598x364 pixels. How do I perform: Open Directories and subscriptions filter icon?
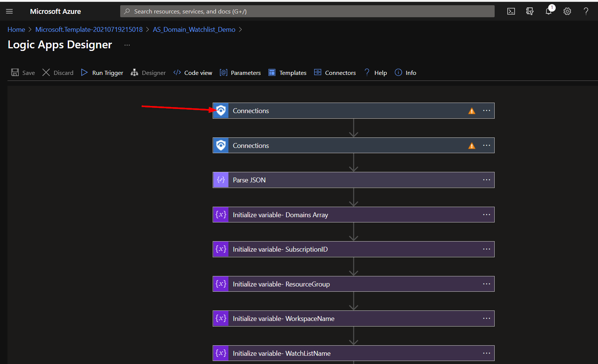(530, 11)
